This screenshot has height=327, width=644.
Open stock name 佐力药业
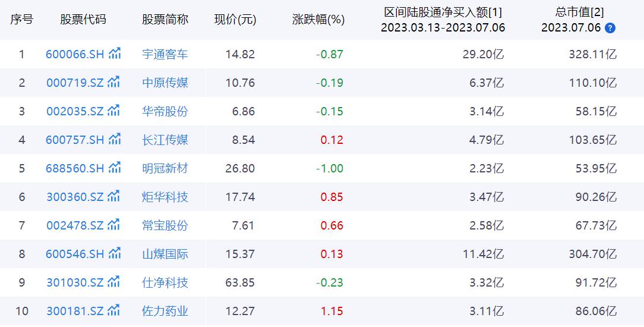(165, 312)
